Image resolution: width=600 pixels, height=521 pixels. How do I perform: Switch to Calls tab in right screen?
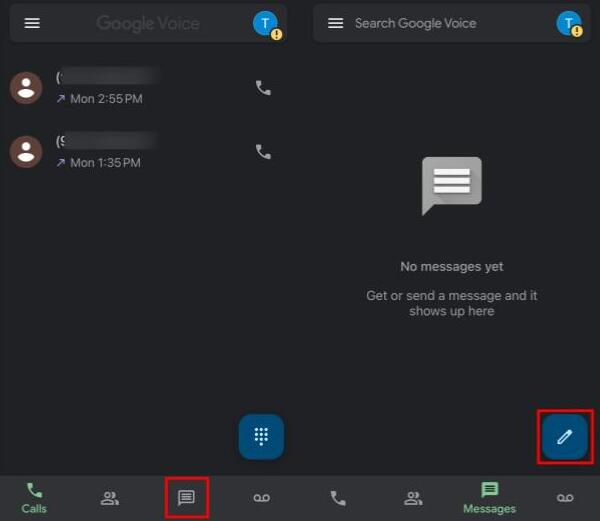pos(338,498)
